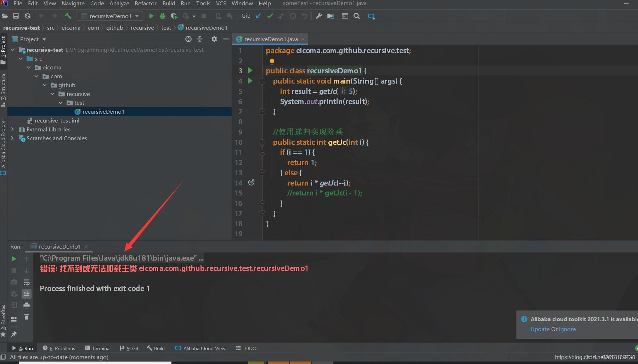Debug recursiveDemo1 with the bug icon

point(163,16)
